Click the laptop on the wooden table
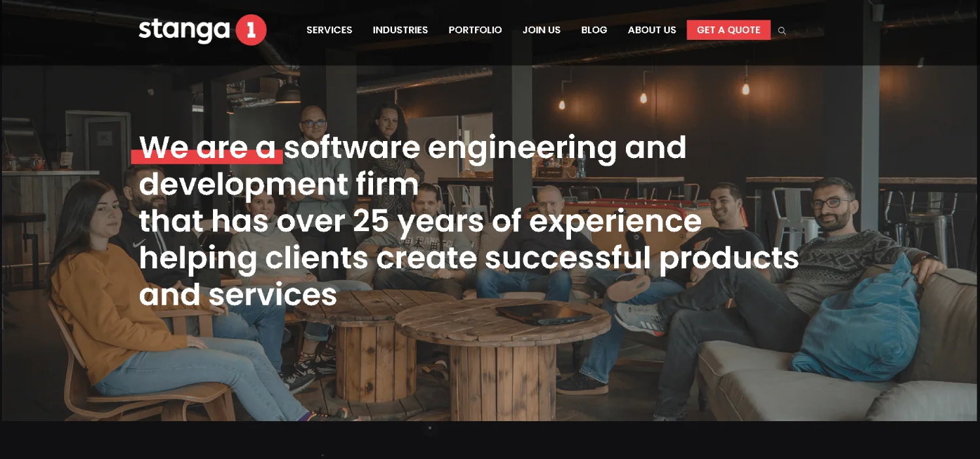The width and height of the screenshot is (980, 459). point(544,313)
